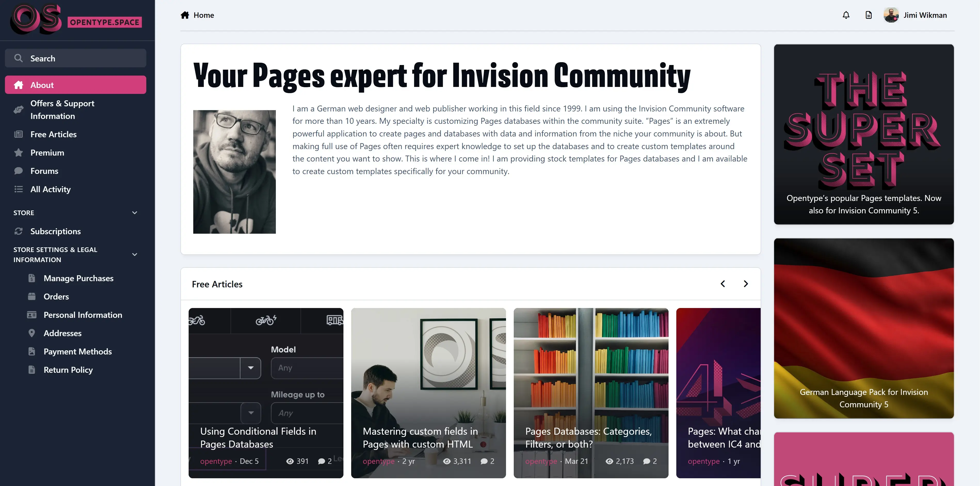Show previous Free Articles slide
980x486 pixels.
tap(723, 284)
